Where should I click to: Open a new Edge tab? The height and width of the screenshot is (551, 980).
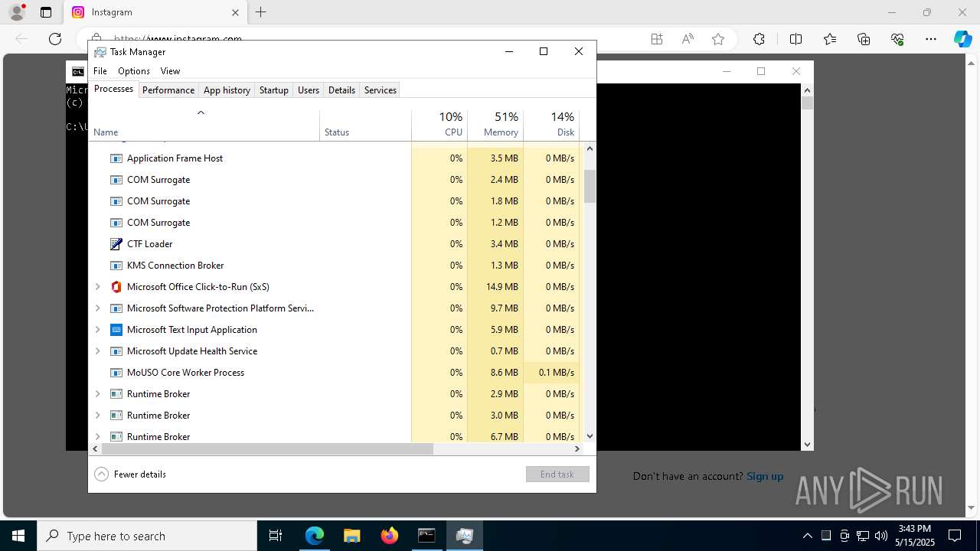tap(260, 12)
